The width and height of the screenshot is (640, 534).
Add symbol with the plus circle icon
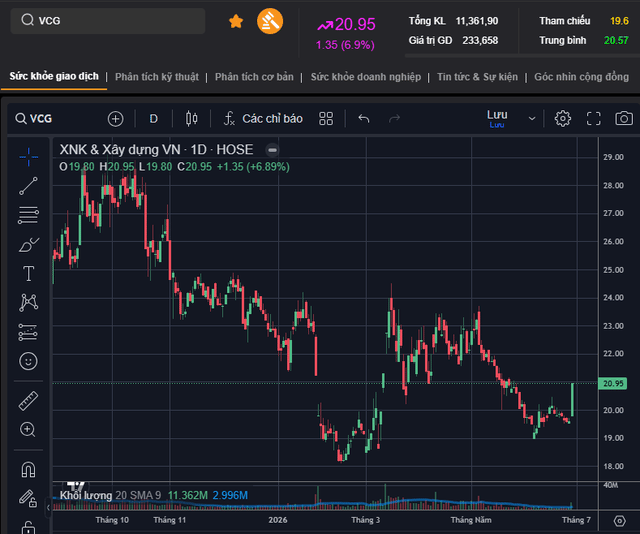116,119
